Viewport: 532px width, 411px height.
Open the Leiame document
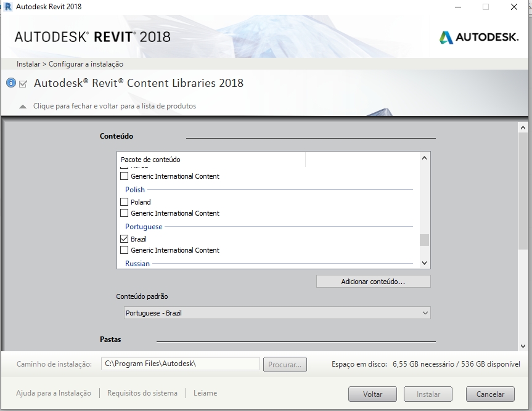pyautogui.click(x=204, y=393)
